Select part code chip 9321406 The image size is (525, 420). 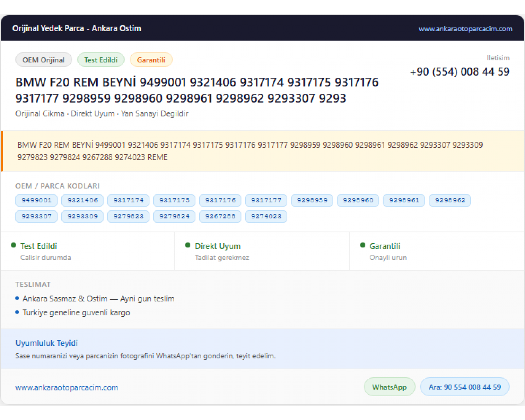click(x=83, y=200)
